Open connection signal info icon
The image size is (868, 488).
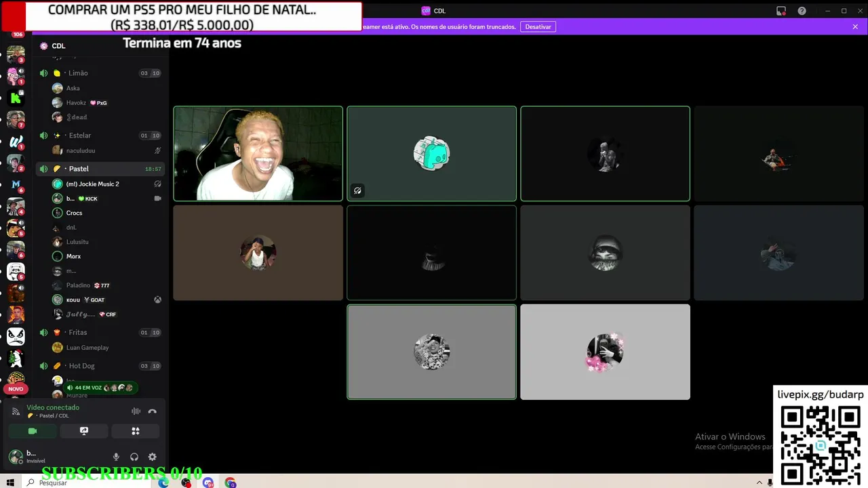click(x=16, y=411)
